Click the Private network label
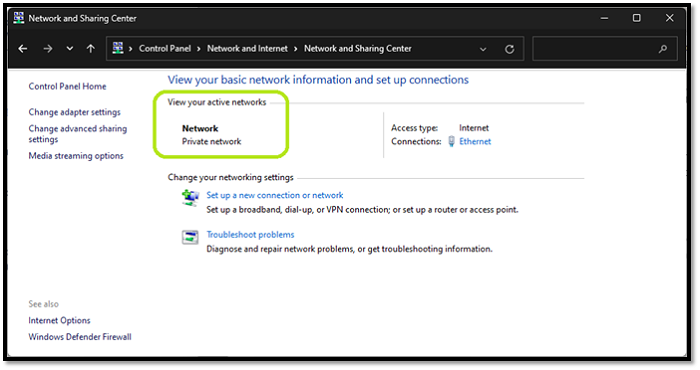700x370 pixels. tap(212, 141)
